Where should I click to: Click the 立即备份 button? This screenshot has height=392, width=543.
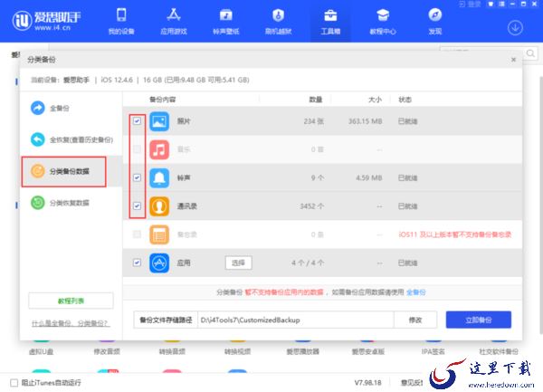[479, 320]
